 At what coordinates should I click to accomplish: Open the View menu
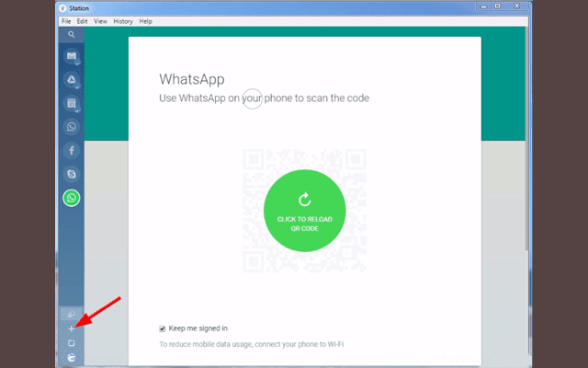tap(100, 20)
